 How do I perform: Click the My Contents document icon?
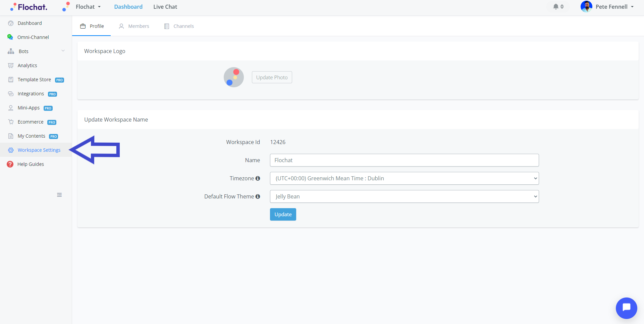pyautogui.click(x=11, y=136)
